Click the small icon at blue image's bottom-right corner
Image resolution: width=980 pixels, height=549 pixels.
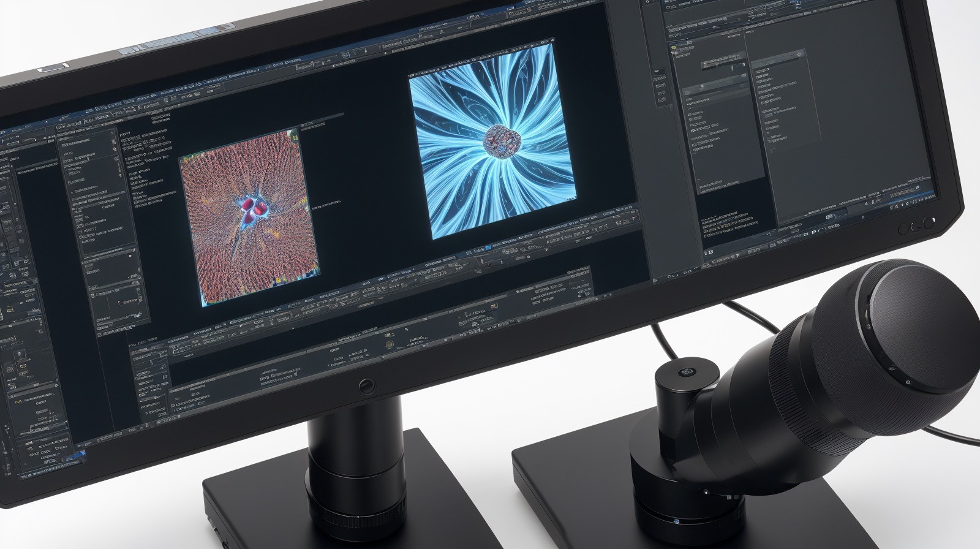571,197
